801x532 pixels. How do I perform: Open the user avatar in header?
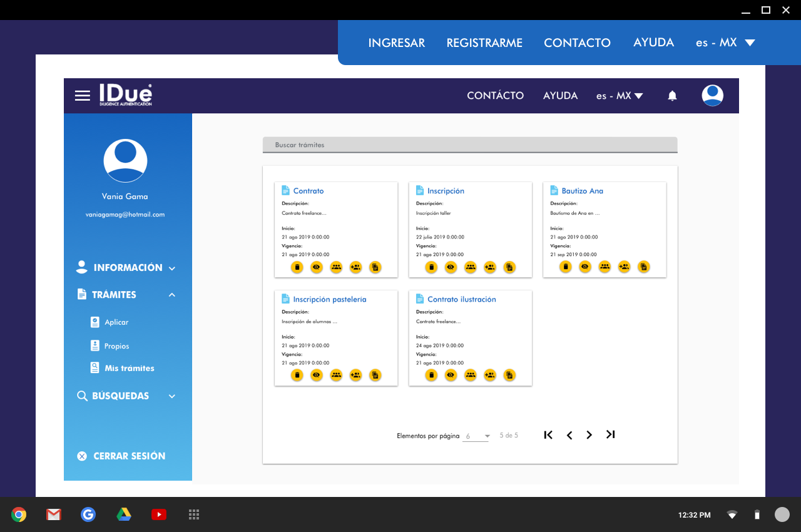pos(712,96)
